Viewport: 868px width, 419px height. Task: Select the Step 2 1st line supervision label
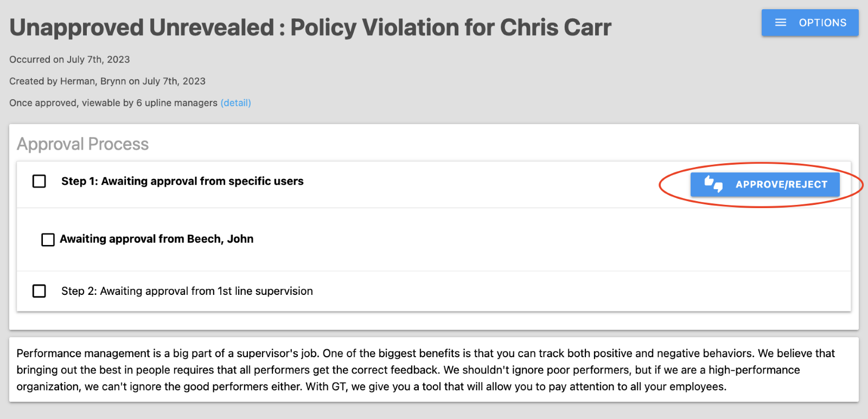187,291
